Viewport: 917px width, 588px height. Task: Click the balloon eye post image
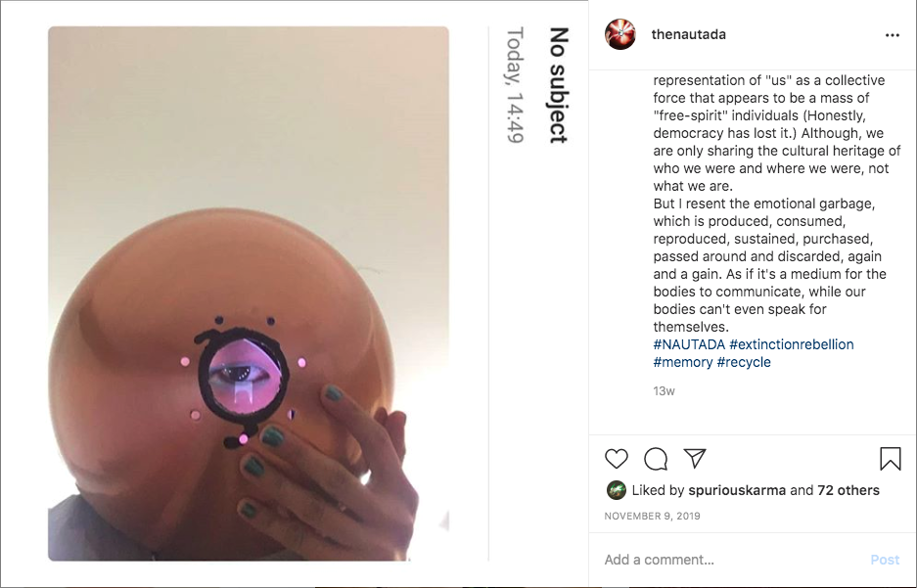[x=249, y=294]
